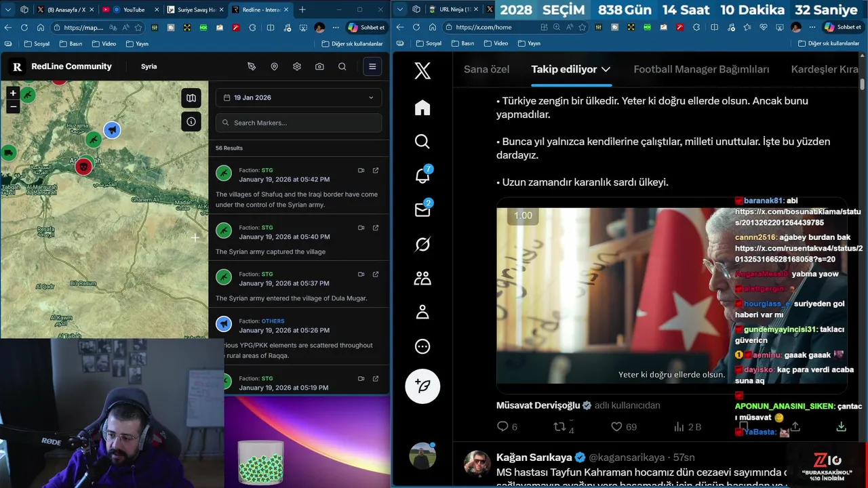Viewport: 868px width, 488px height.
Task: Open RedLine header search magnifier
Action: coord(342,66)
